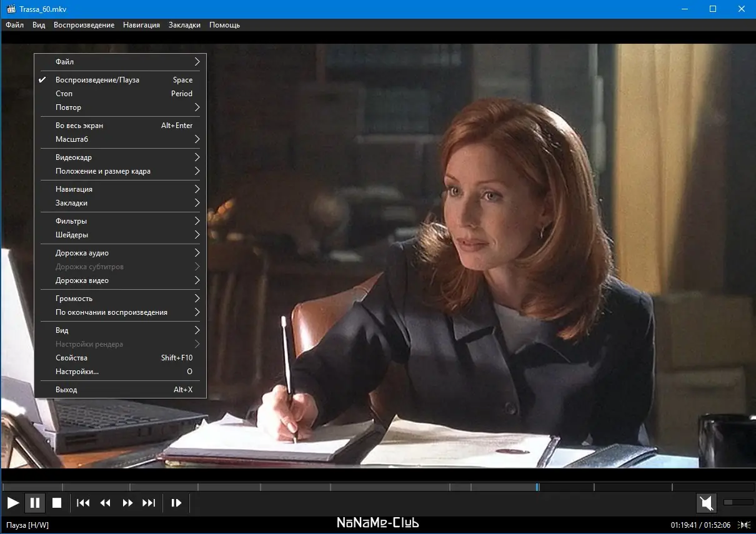
Task: Expand the Дорожка аудио submenu
Action: [x=121, y=253]
